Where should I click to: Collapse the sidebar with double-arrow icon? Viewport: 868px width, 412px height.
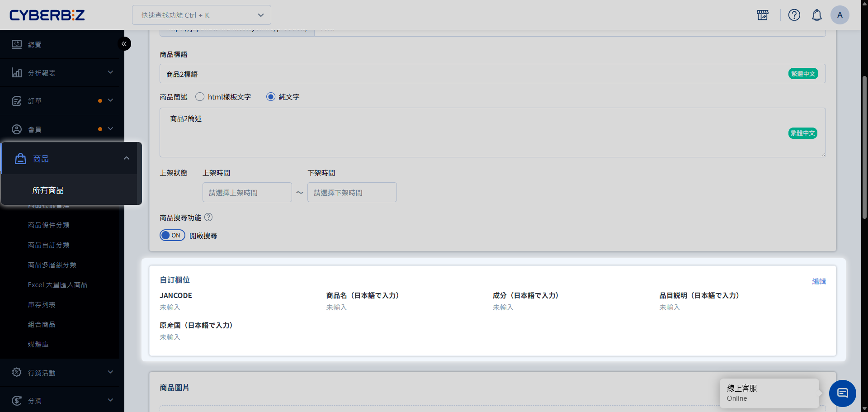coord(124,44)
